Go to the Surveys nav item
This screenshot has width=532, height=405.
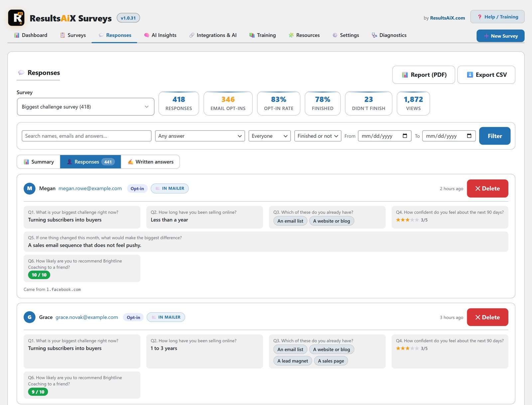(x=73, y=35)
